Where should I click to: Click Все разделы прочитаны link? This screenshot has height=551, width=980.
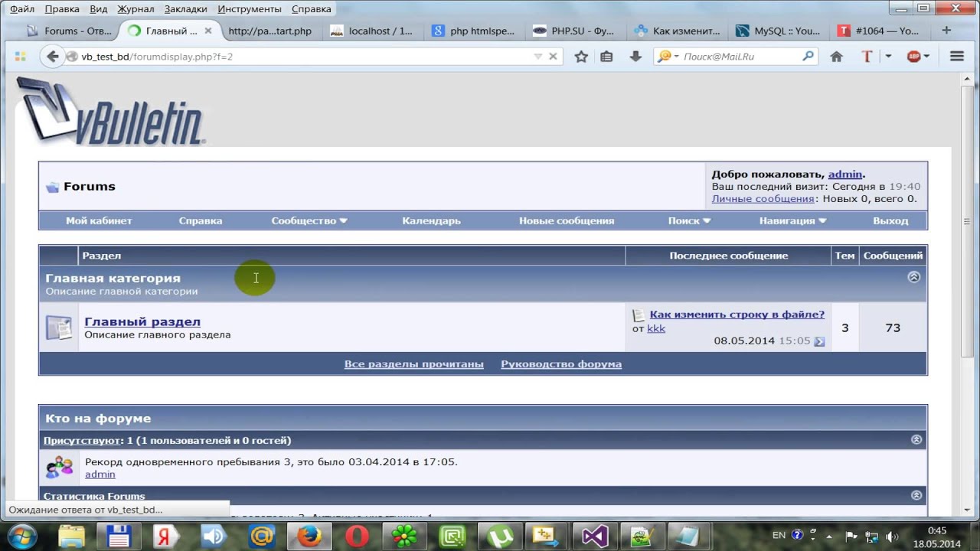pyautogui.click(x=414, y=364)
